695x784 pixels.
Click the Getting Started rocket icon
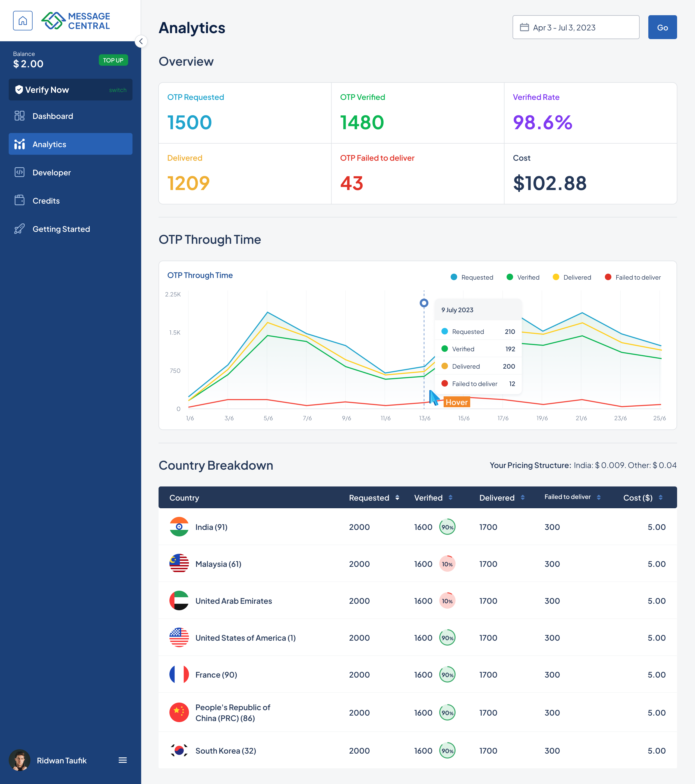coord(19,229)
